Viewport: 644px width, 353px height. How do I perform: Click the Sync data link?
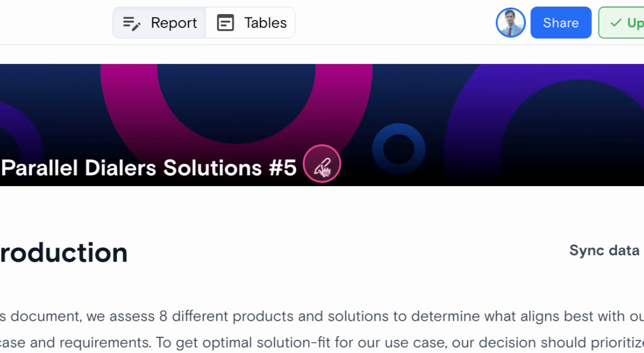pos(604,250)
